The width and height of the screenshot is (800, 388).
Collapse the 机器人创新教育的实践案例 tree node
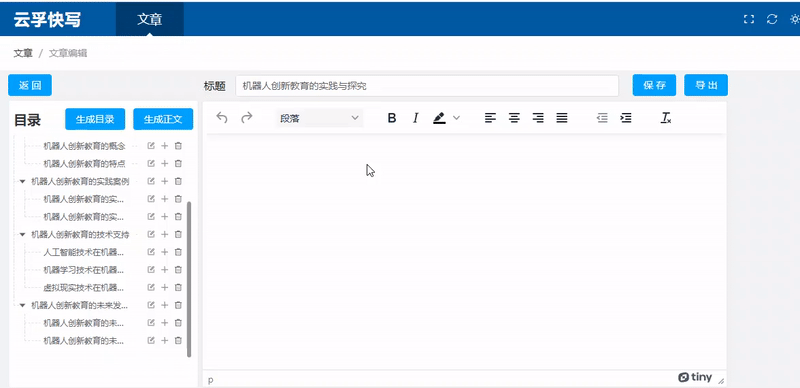click(22, 181)
